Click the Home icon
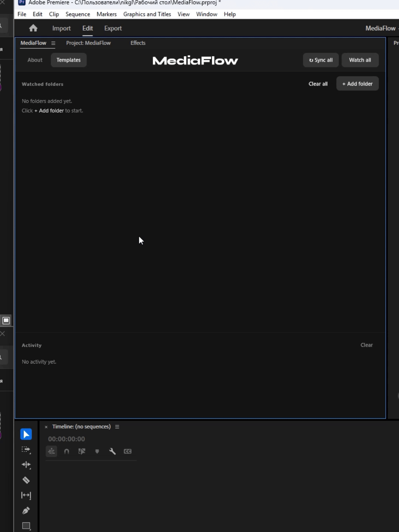399x532 pixels. [x=33, y=28]
